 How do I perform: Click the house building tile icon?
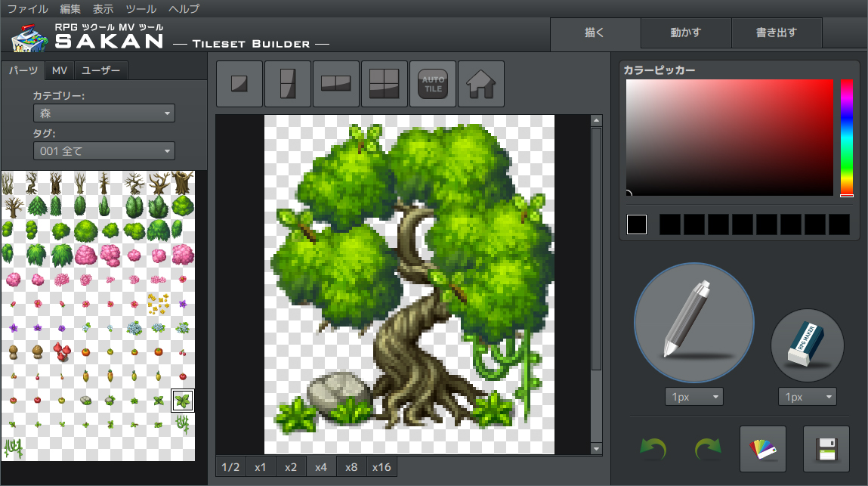[x=481, y=84]
